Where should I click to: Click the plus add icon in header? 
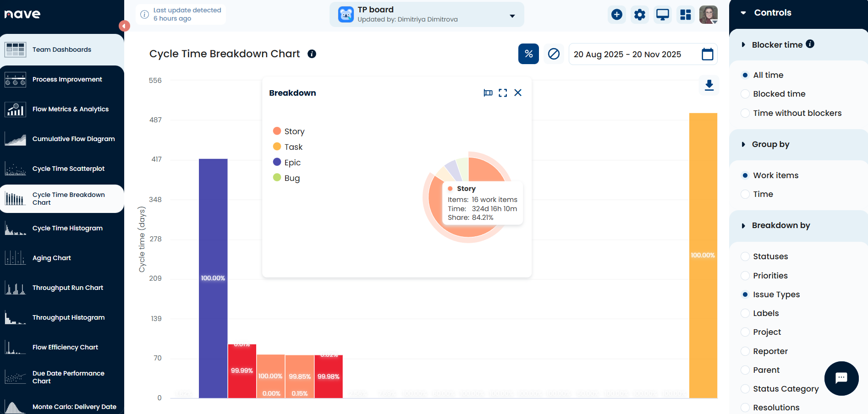tap(617, 15)
